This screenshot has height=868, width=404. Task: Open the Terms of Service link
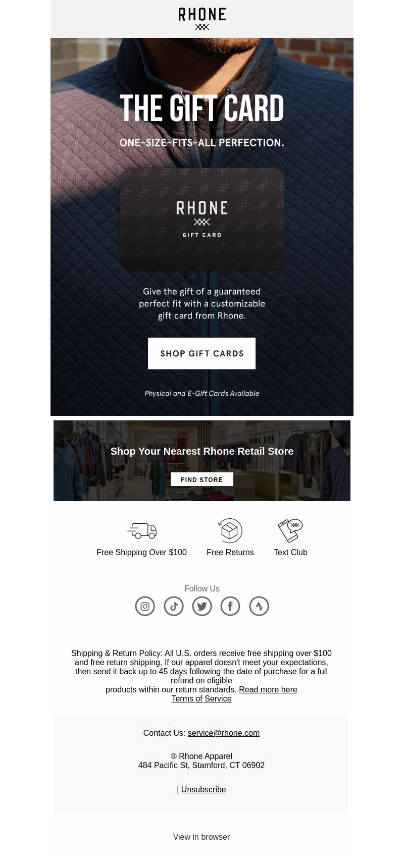click(x=201, y=698)
